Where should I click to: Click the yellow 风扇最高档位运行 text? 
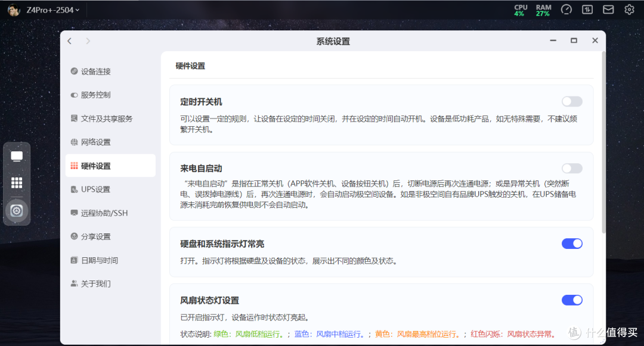(x=428, y=334)
